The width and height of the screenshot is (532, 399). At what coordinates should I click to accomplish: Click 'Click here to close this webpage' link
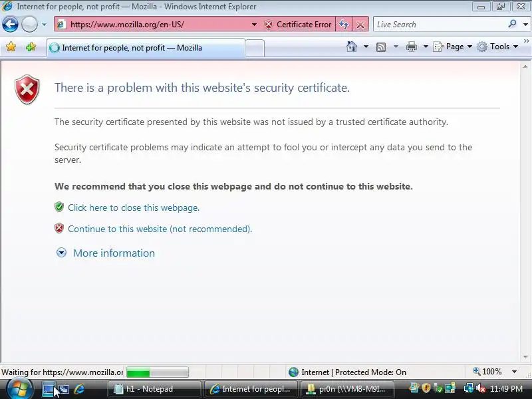[x=134, y=207]
